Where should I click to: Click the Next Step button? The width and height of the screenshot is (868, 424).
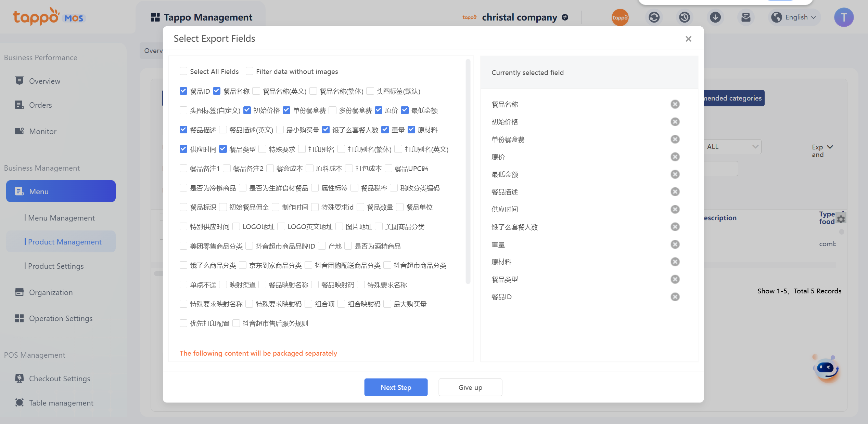pyautogui.click(x=396, y=387)
